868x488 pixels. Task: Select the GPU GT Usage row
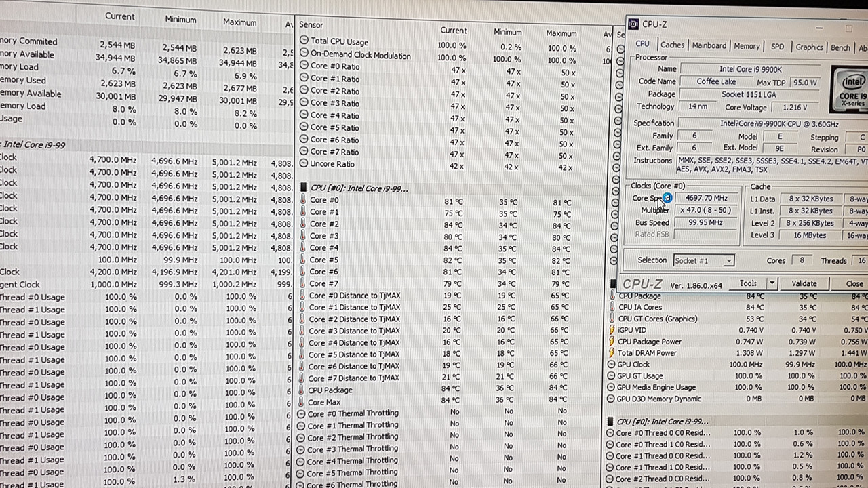pos(738,376)
